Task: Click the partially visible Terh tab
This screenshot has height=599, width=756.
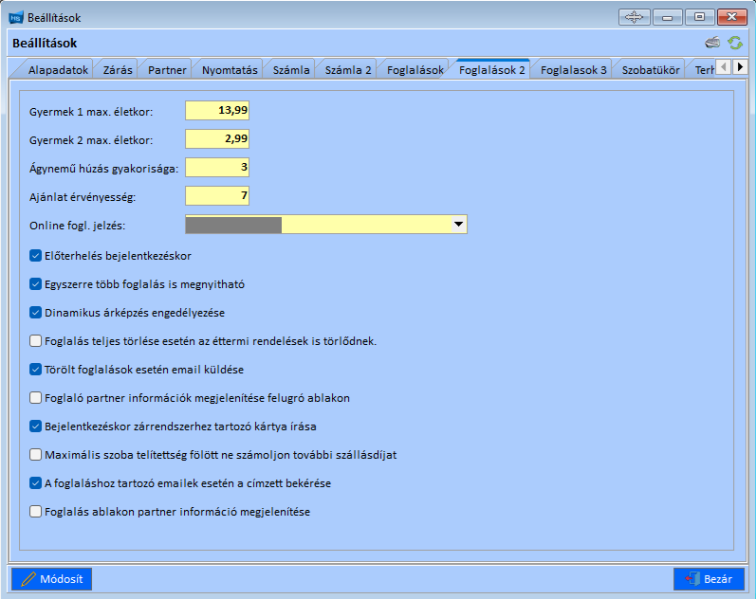Action: [702, 70]
